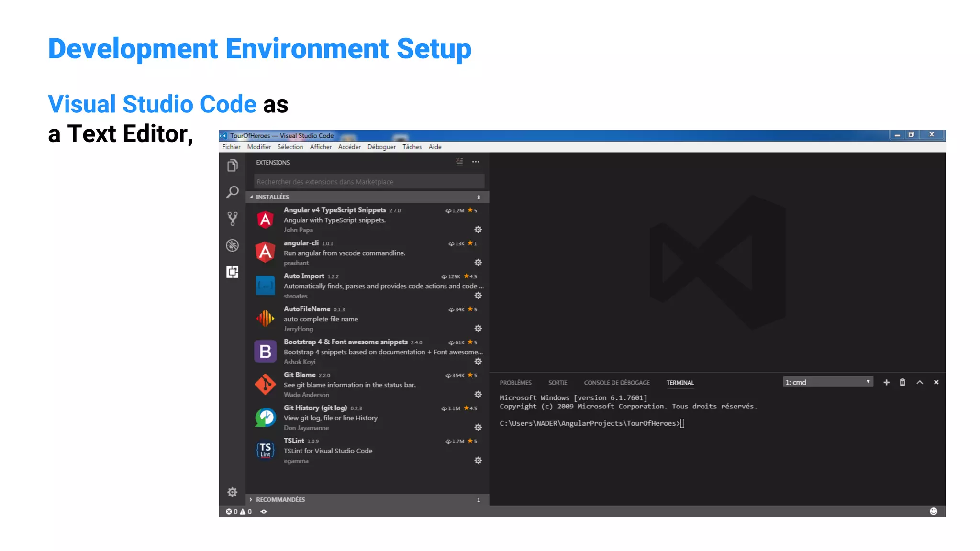Select the 'angular-cli' extension title

tap(301, 243)
